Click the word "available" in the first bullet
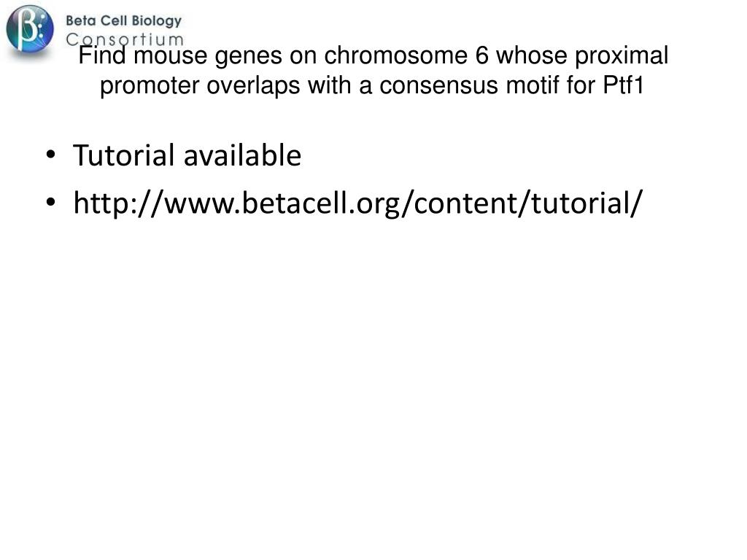The width and height of the screenshot is (747, 560). click(242, 155)
